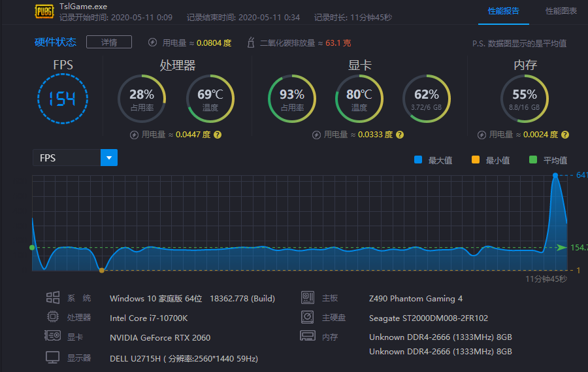Click the Windows system info icon
Image resolution: width=588 pixels, height=372 pixels.
(x=53, y=298)
